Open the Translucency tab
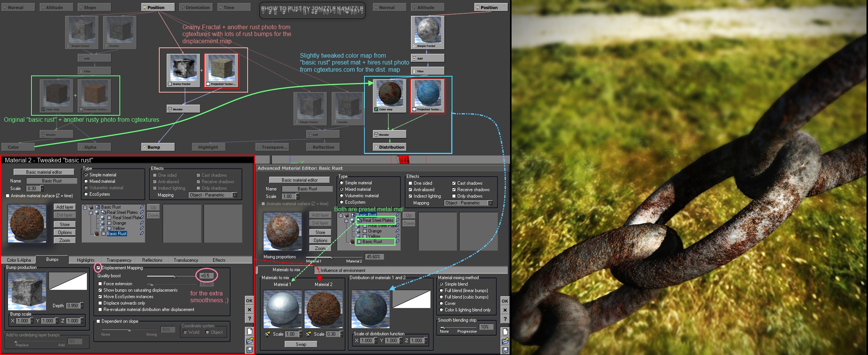The height and width of the screenshot is (355, 868). 186,260
